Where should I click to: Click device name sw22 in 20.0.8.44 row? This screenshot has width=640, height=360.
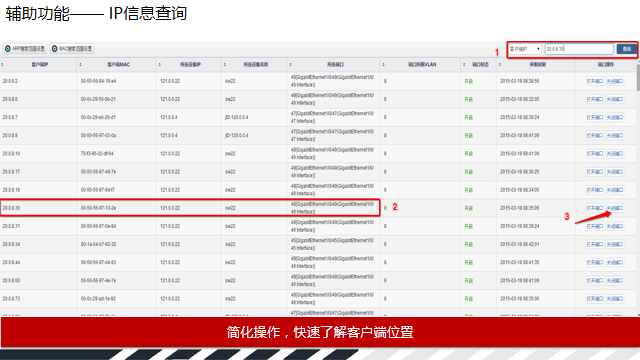230,262
